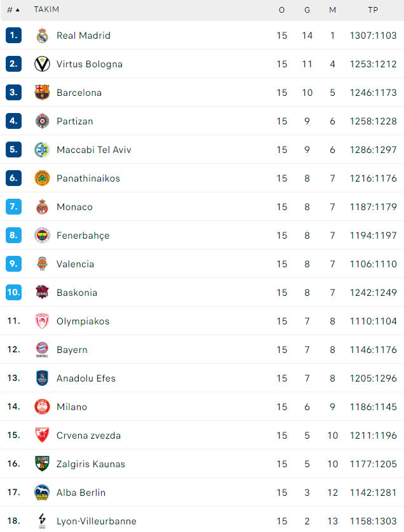The width and height of the screenshot is (404, 532).
Task: Click the Real Madrid crest icon
Action: 42,36
